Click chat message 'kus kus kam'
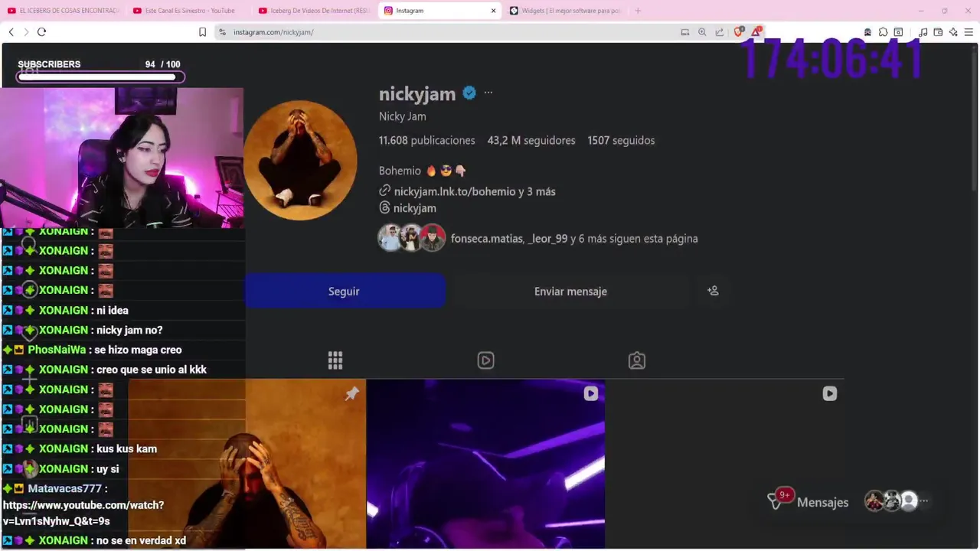The image size is (980, 551). tap(126, 448)
